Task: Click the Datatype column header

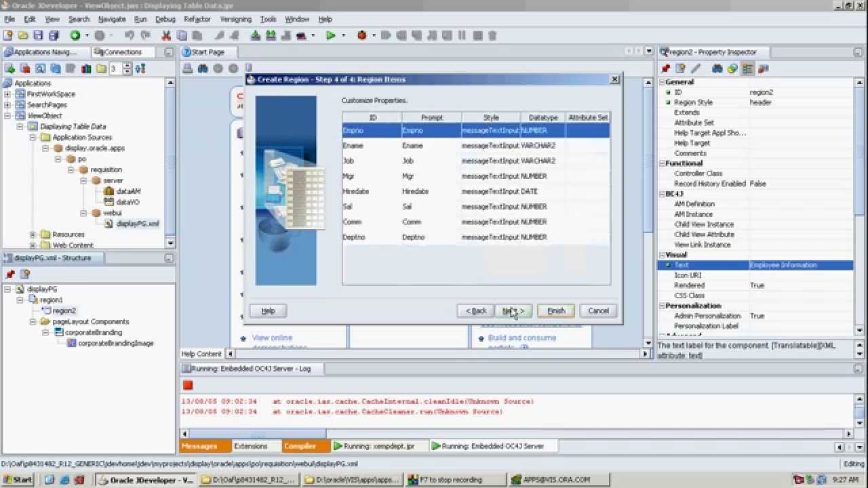Action: (543, 117)
